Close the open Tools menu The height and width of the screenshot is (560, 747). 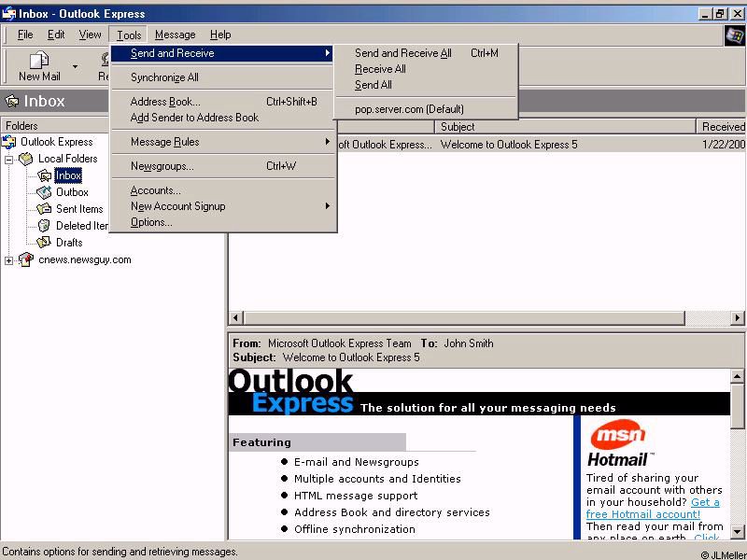129,35
